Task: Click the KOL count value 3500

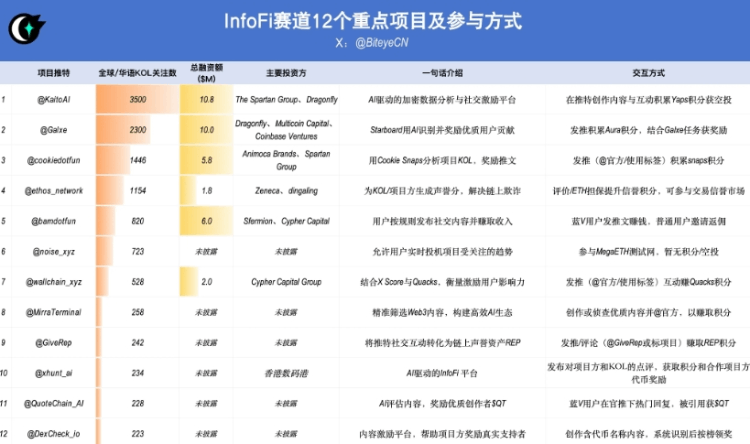Action: (138, 100)
